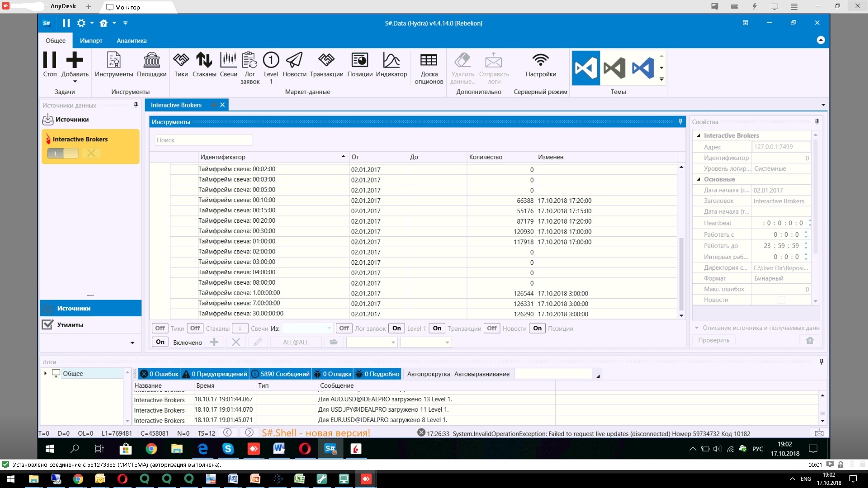This screenshot has width=868, height=488.
Task: Click the remove instrument X button
Action: [236, 342]
